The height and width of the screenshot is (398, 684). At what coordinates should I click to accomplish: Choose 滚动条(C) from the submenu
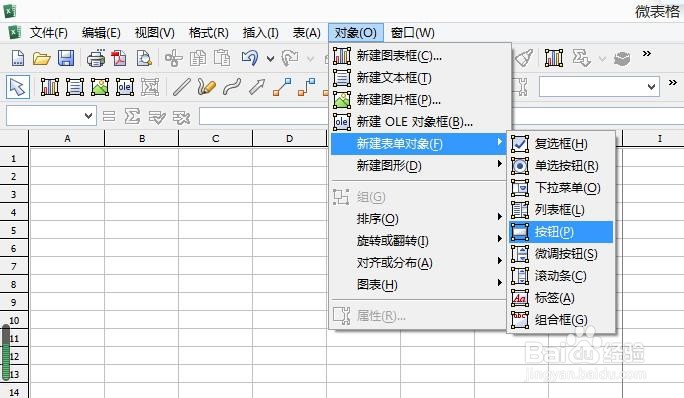click(561, 276)
